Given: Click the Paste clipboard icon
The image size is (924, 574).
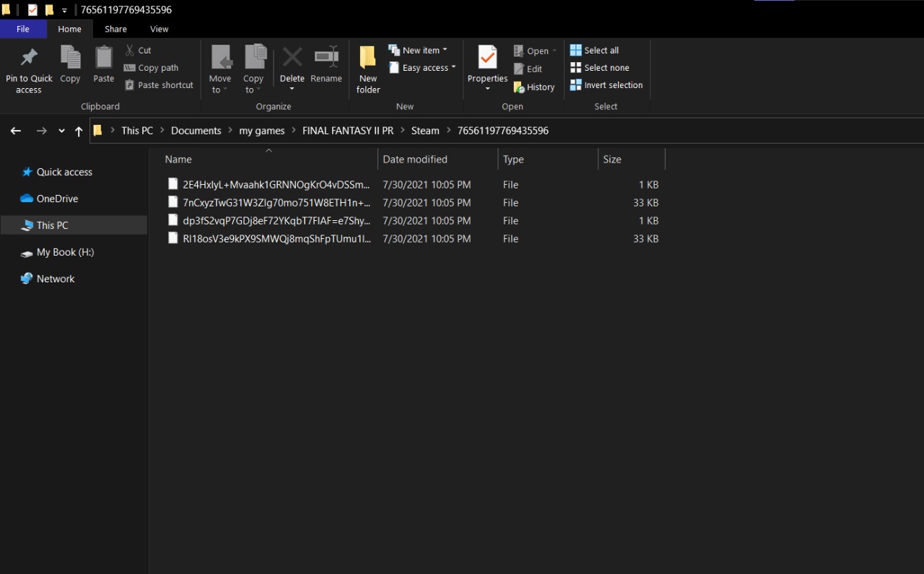Looking at the screenshot, I should tap(104, 58).
